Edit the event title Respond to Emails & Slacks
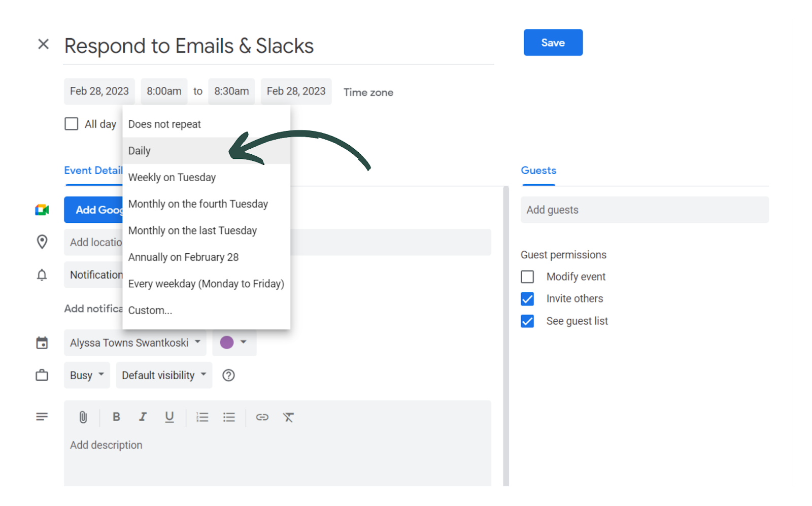The height and width of the screenshot is (506, 812). coord(279,46)
